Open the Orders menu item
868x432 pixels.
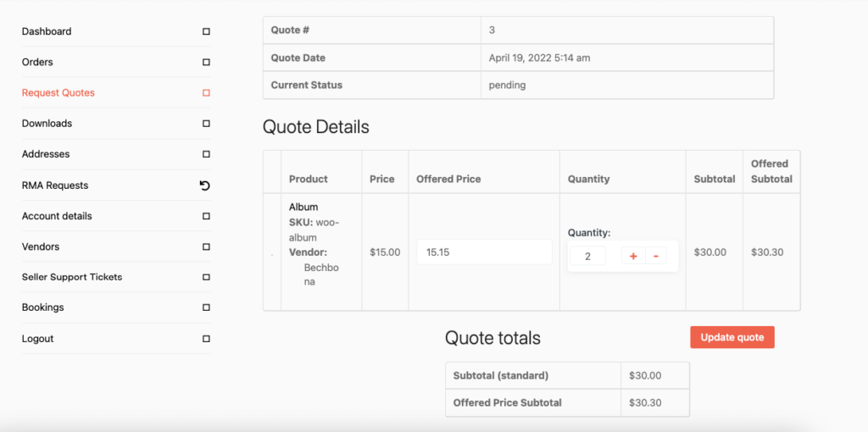pos(37,62)
